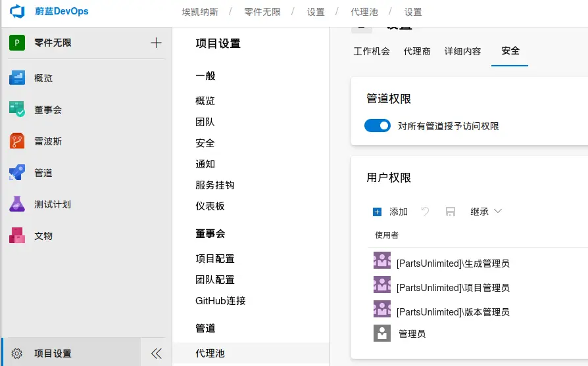Open the 雷波斯 repos sidebar icon
588x366 pixels.
pyautogui.click(x=17, y=141)
